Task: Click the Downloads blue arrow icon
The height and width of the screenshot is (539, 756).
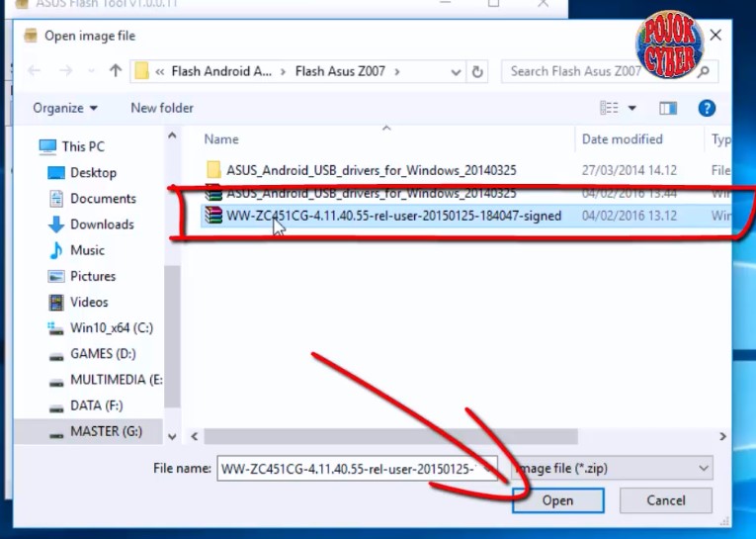Action: pos(56,225)
